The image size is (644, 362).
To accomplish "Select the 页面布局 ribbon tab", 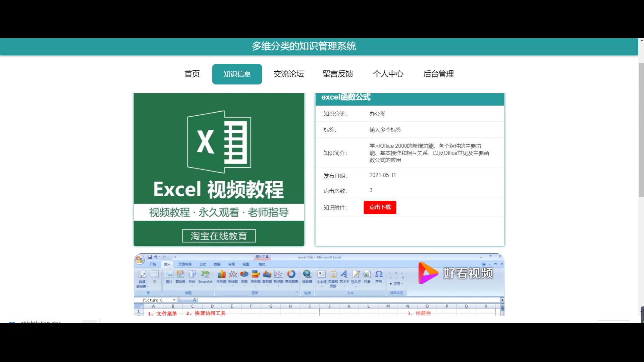I will click(x=185, y=264).
